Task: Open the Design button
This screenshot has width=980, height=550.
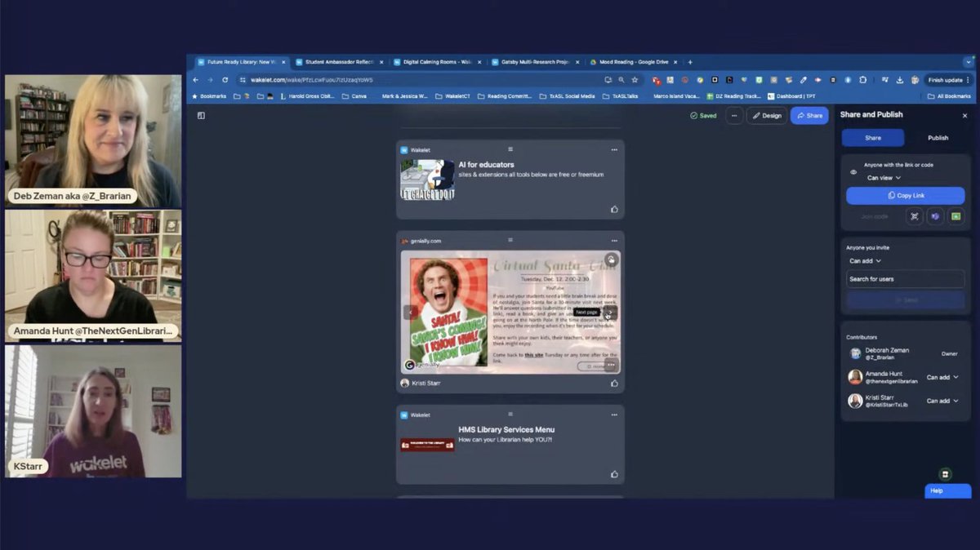Action: (767, 116)
